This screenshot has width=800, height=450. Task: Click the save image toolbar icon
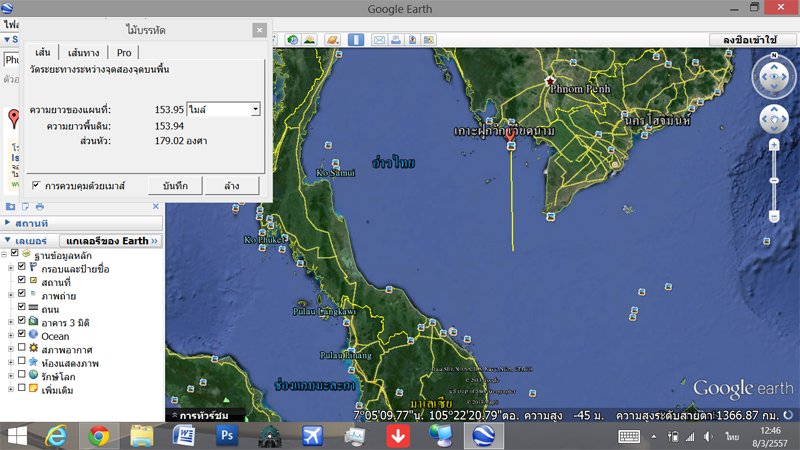coord(412,40)
